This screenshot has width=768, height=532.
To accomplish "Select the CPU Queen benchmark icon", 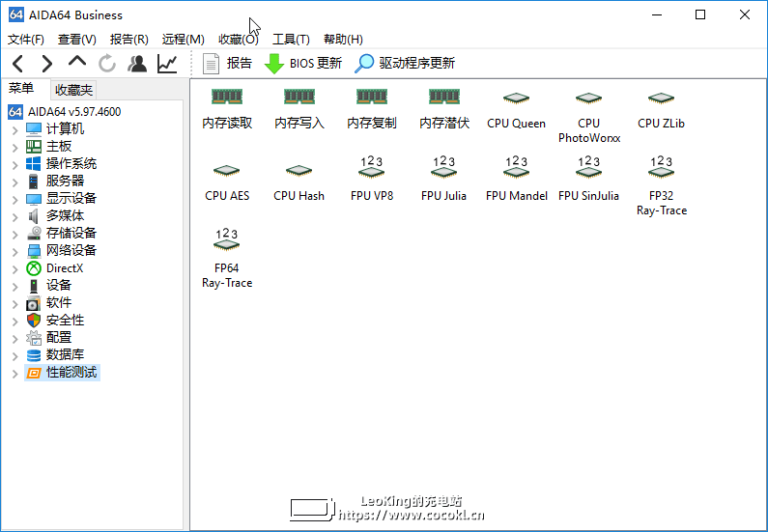I will pyautogui.click(x=516, y=98).
